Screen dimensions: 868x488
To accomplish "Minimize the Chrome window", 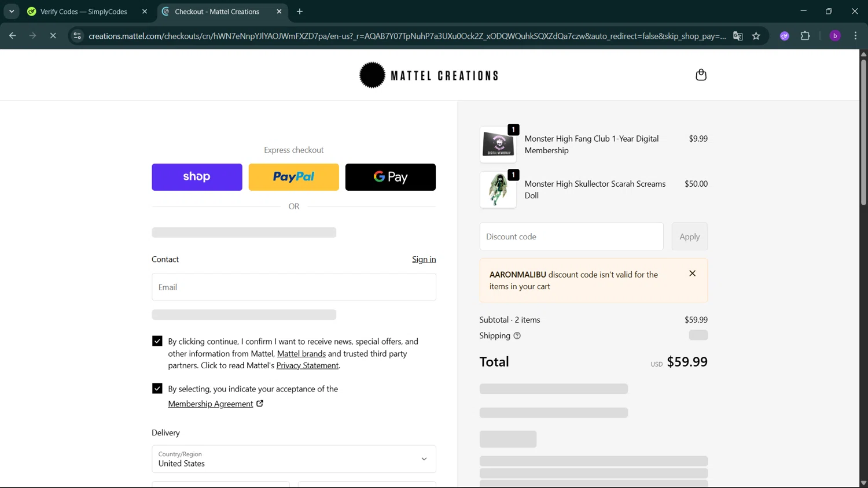I will click(x=803, y=11).
